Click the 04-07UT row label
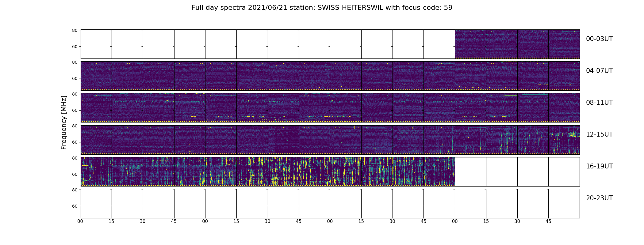Image resolution: width=644 pixels, height=245 pixels. (x=599, y=71)
